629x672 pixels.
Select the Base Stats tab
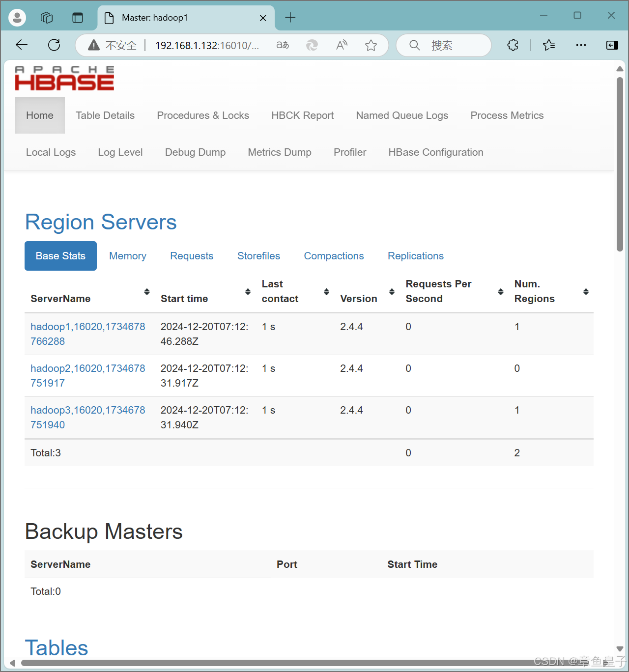(60, 256)
